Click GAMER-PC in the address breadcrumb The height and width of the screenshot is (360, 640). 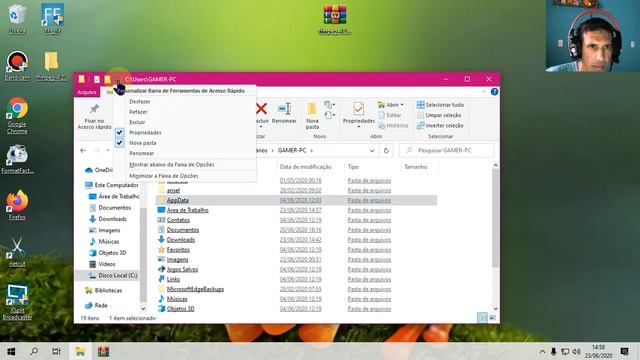click(x=292, y=151)
